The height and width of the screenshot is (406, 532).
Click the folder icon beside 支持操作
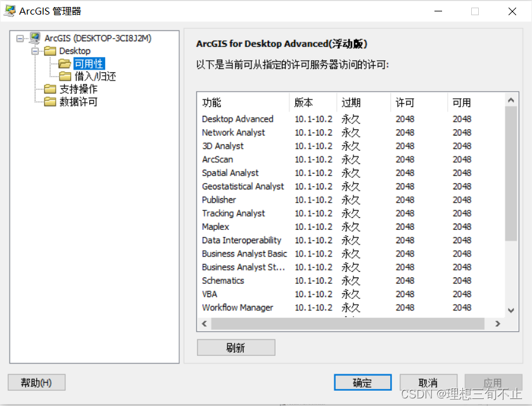click(50, 89)
